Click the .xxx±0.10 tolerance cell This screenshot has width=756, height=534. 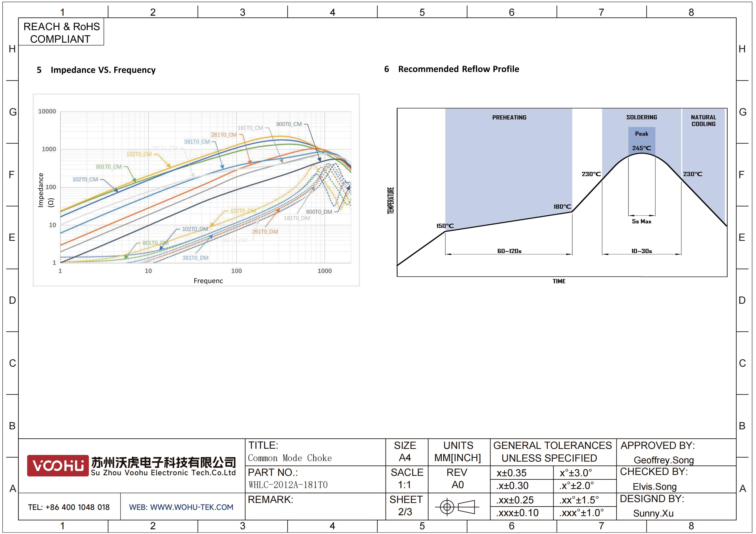tap(522, 513)
